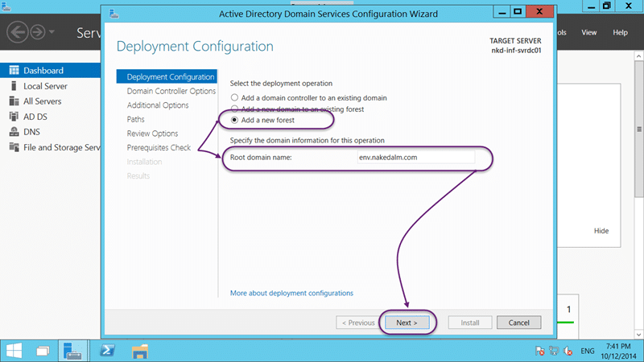The width and height of the screenshot is (644, 362).
Task: Click the All Servers icon in sidebar
Action: pyautogui.click(x=14, y=101)
